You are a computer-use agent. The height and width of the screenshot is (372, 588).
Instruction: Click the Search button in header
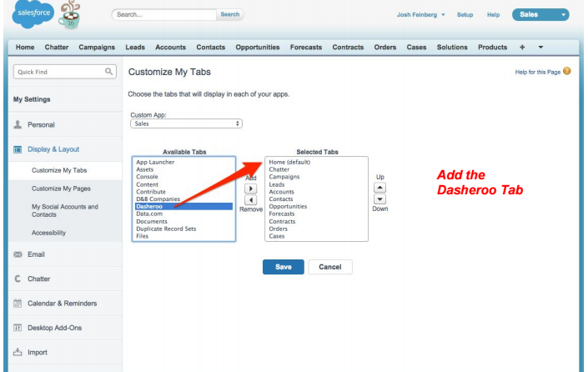tap(230, 15)
